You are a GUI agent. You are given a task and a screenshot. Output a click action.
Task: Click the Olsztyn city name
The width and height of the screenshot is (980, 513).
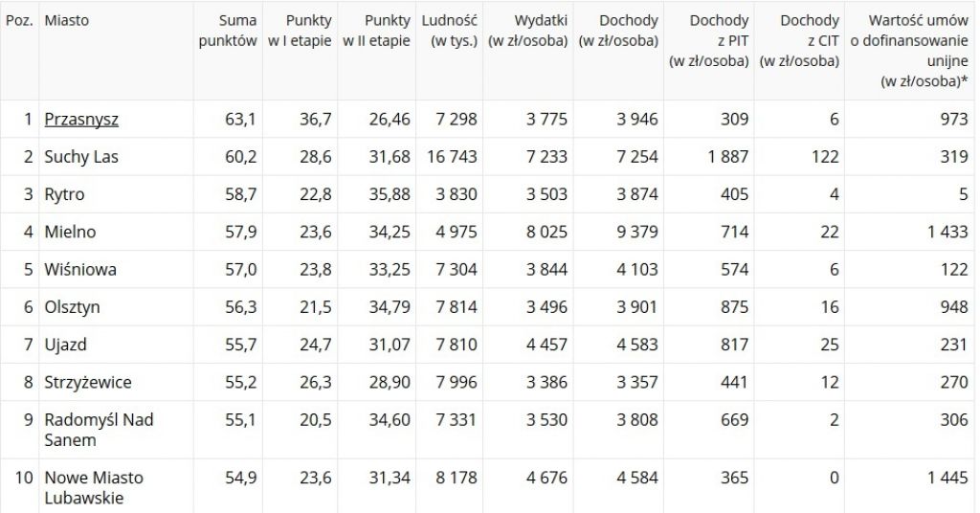coord(72,307)
